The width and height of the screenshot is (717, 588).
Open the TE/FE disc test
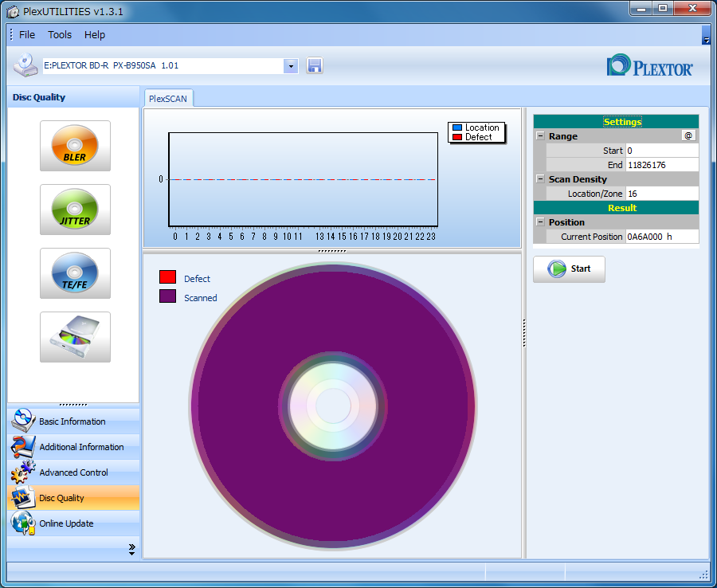75,273
